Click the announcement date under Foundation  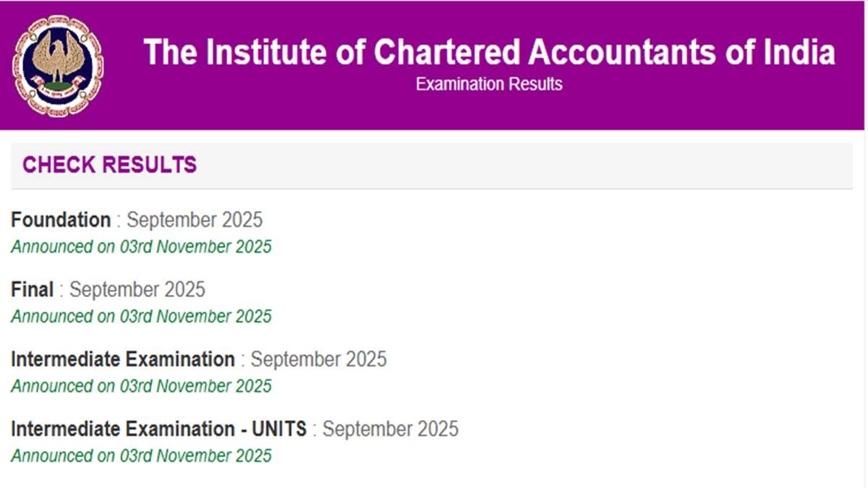pos(141,247)
